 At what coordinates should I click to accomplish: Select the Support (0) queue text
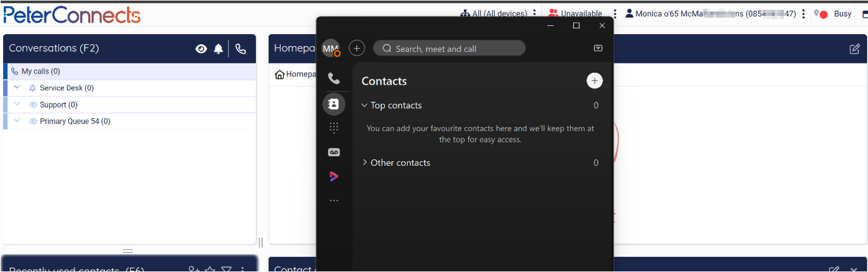(x=58, y=105)
